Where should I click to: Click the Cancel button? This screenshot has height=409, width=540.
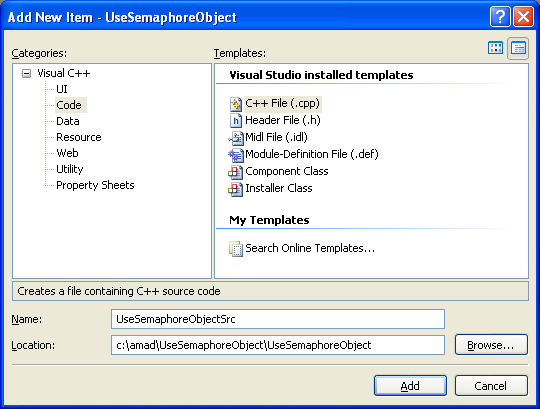(491, 386)
